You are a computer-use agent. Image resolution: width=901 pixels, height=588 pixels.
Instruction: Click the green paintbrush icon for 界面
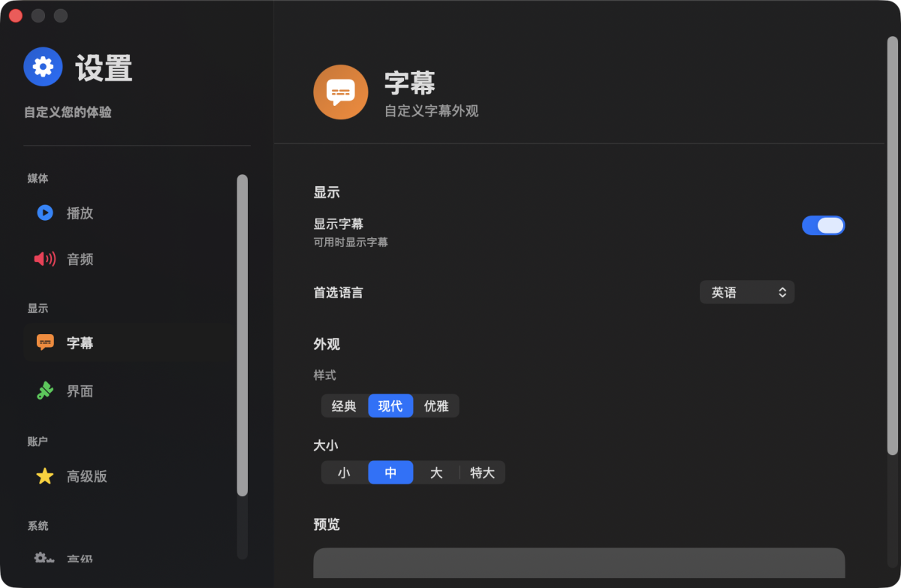click(x=45, y=391)
